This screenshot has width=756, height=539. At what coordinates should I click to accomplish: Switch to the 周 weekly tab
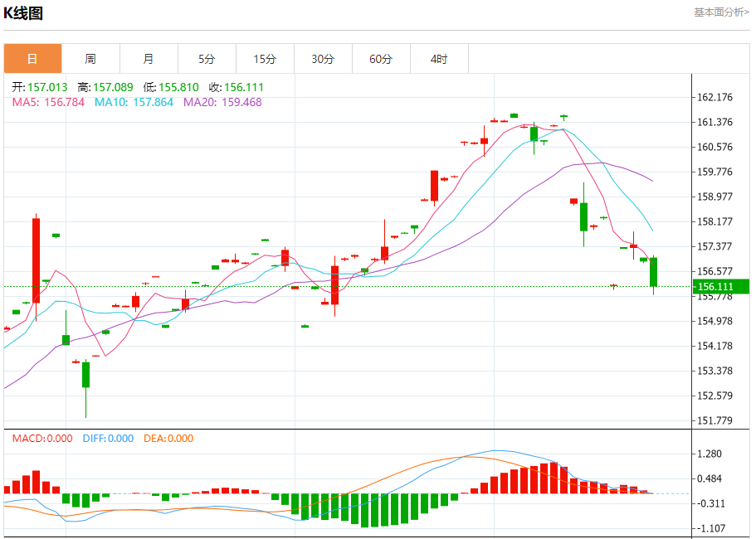click(x=90, y=59)
